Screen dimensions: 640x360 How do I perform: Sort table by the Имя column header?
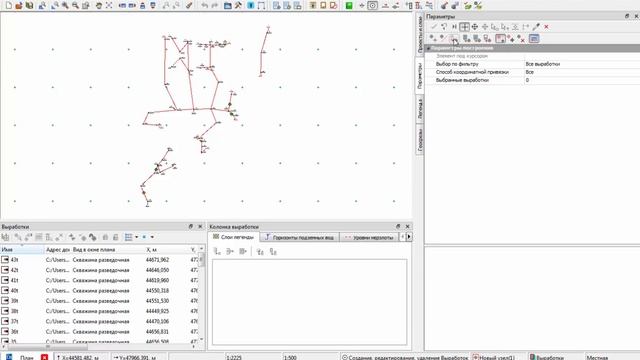(x=22, y=249)
